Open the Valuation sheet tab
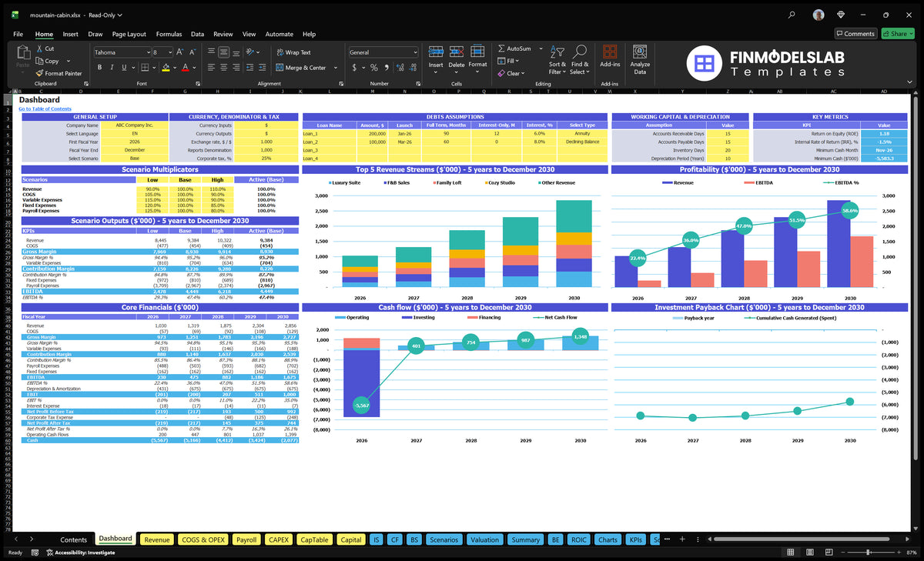 click(484, 539)
